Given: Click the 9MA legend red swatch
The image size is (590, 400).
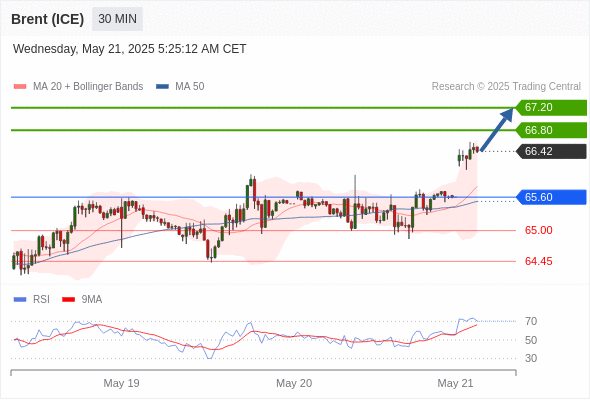Looking at the screenshot, I should (x=68, y=300).
